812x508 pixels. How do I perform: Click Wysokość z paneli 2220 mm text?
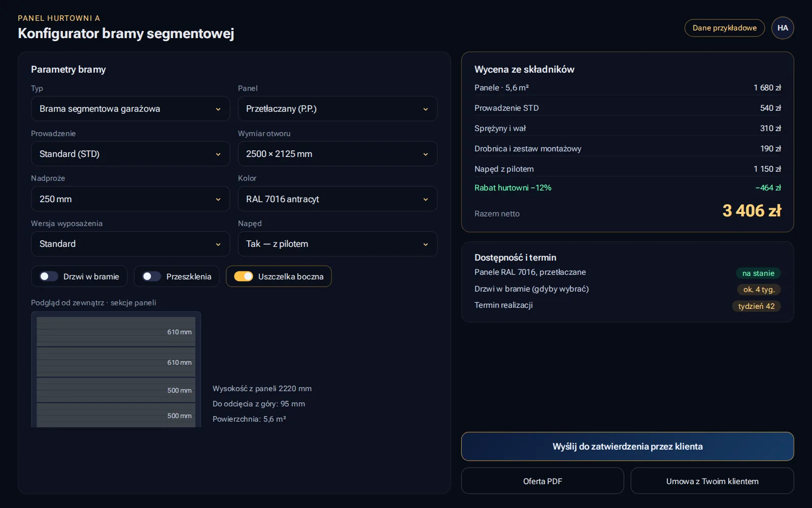(262, 389)
